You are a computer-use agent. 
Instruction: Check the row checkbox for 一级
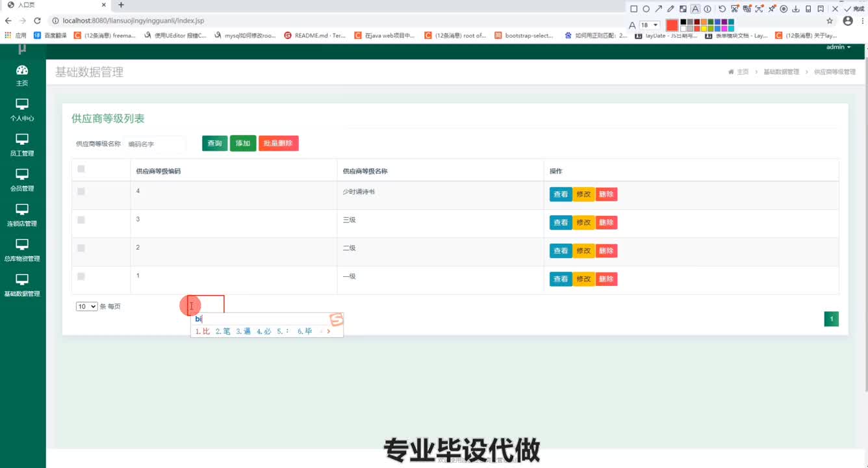[x=81, y=276]
